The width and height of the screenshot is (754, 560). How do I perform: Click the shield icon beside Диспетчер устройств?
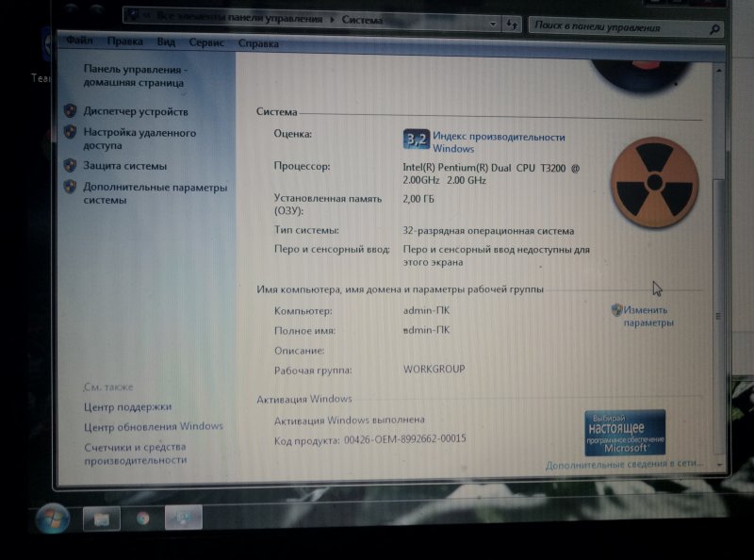tap(70, 111)
